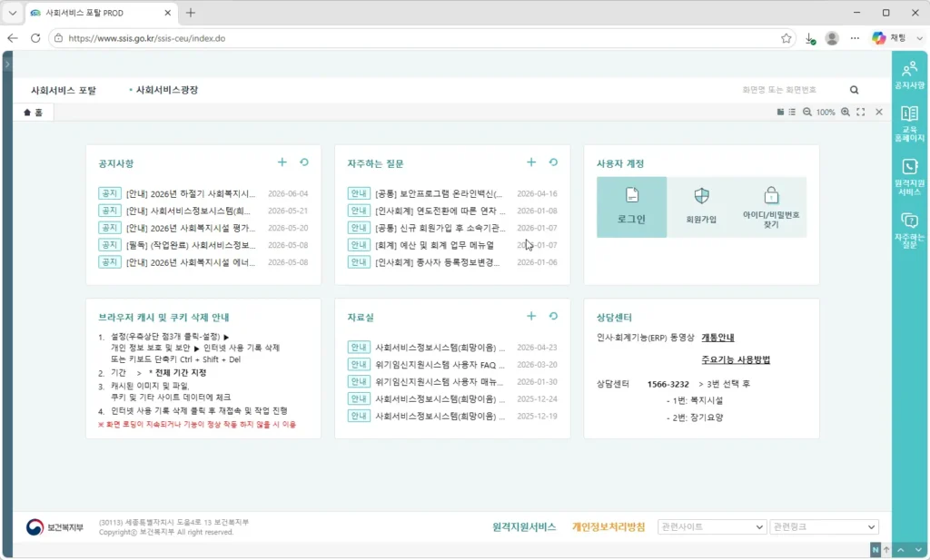Zoom out the portal page view

pos(807,112)
